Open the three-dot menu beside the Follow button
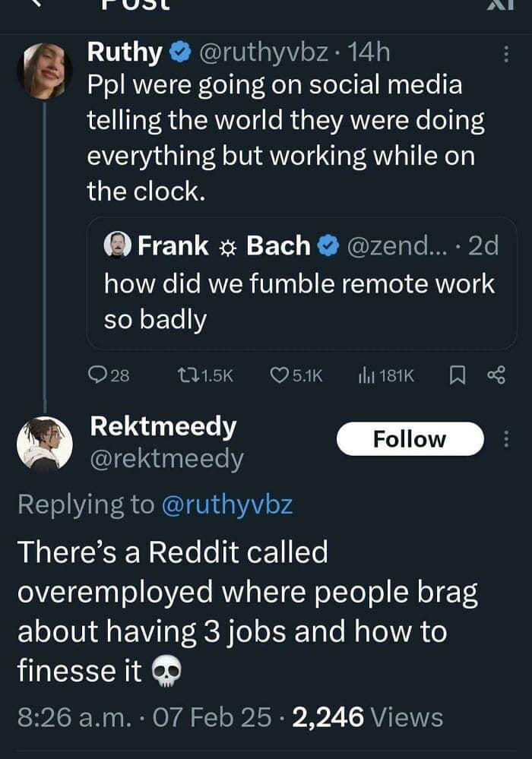 (x=507, y=439)
